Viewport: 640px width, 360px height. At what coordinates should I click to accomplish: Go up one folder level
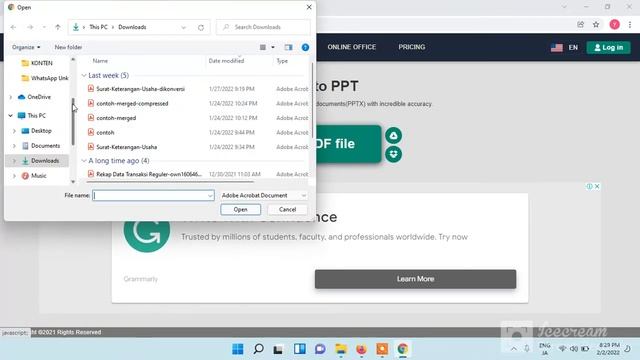(x=58, y=27)
